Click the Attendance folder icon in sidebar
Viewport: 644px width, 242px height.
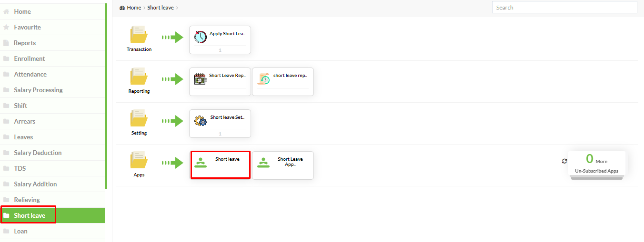click(6, 74)
